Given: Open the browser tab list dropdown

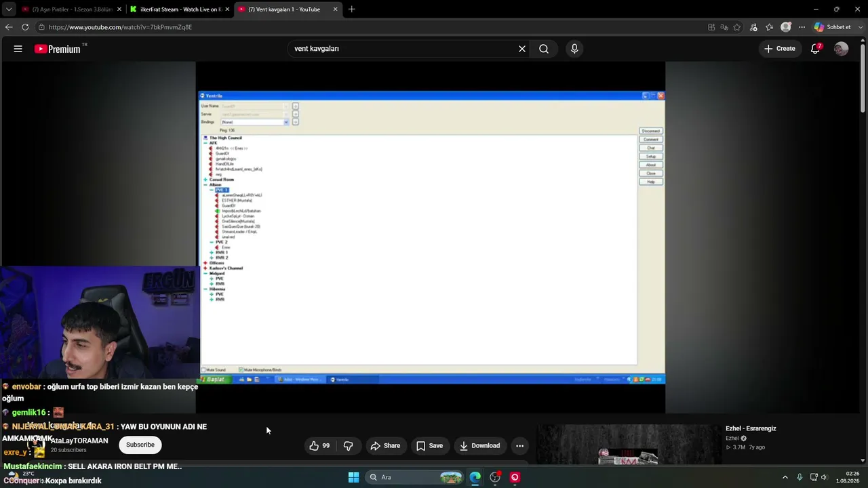Looking at the screenshot, I should 9,9.
